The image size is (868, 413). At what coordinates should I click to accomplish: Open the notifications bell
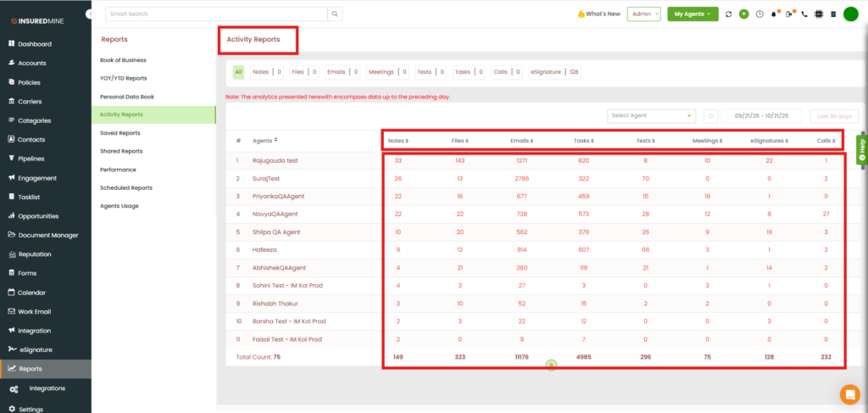(774, 14)
